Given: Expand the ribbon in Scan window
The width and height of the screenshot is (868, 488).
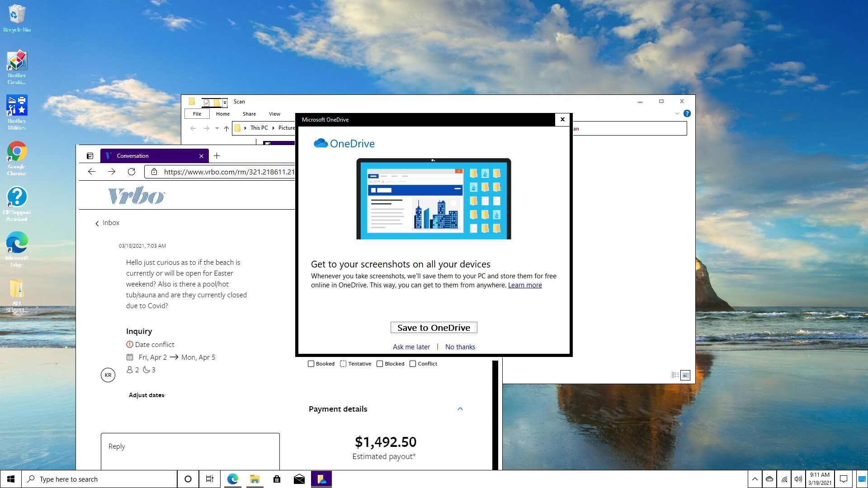Looking at the screenshot, I should coord(677,114).
